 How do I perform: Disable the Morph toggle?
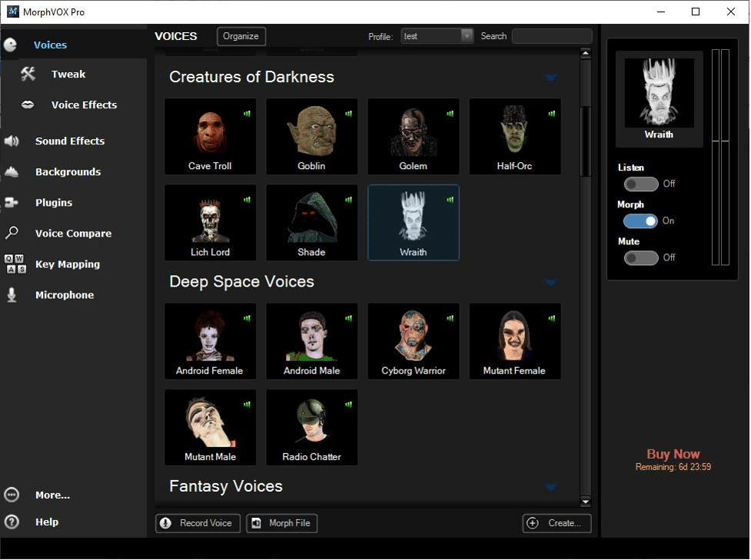point(641,220)
